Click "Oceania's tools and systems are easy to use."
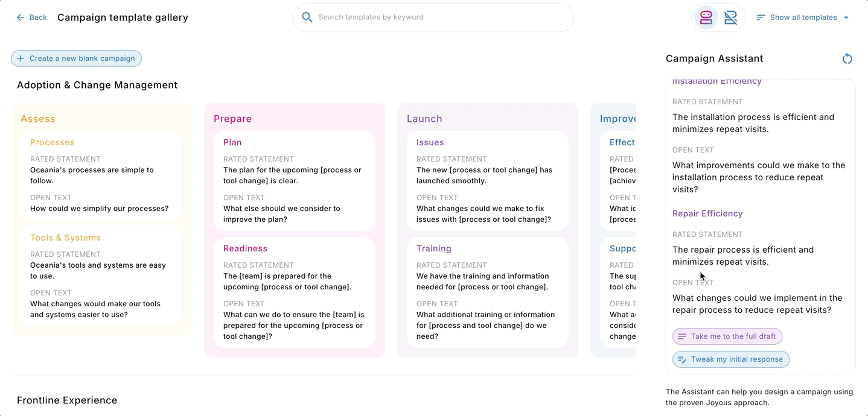868x416 pixels. tap(98, 271)
